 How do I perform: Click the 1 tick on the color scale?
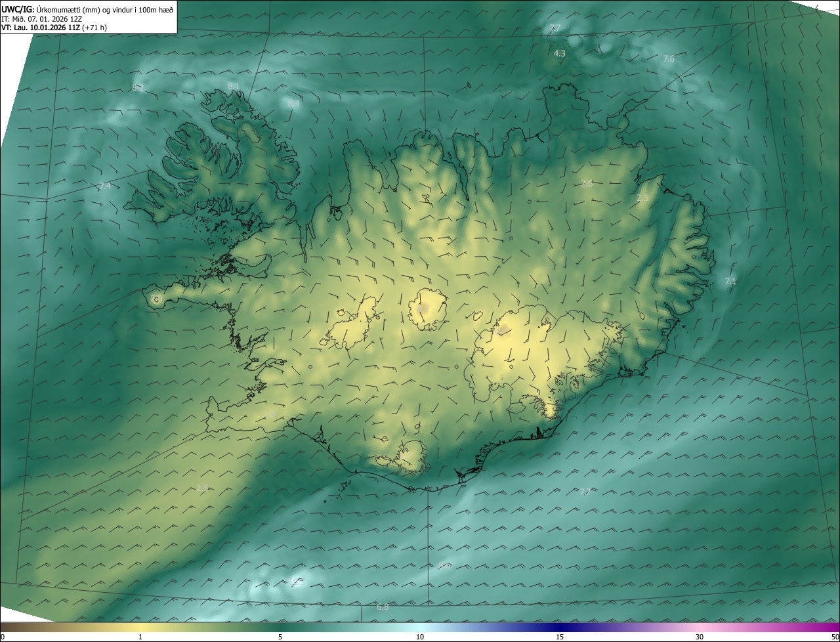[x=140, y=637]
